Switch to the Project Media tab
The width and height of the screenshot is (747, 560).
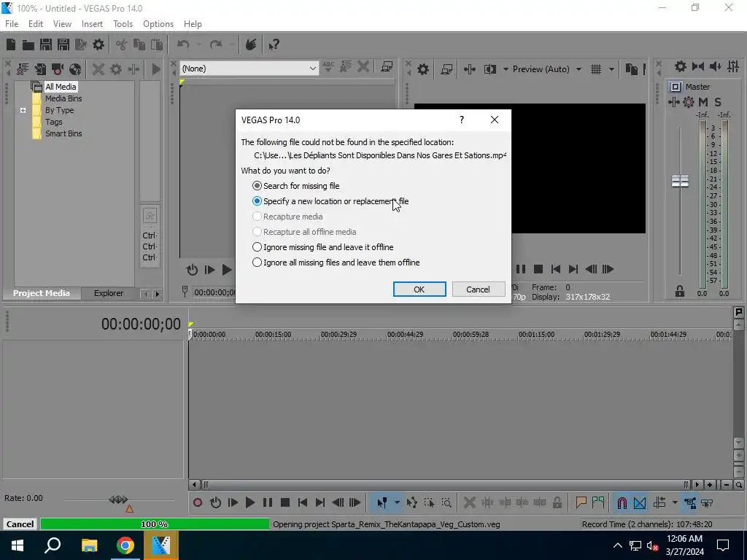[x=42, y=293]
